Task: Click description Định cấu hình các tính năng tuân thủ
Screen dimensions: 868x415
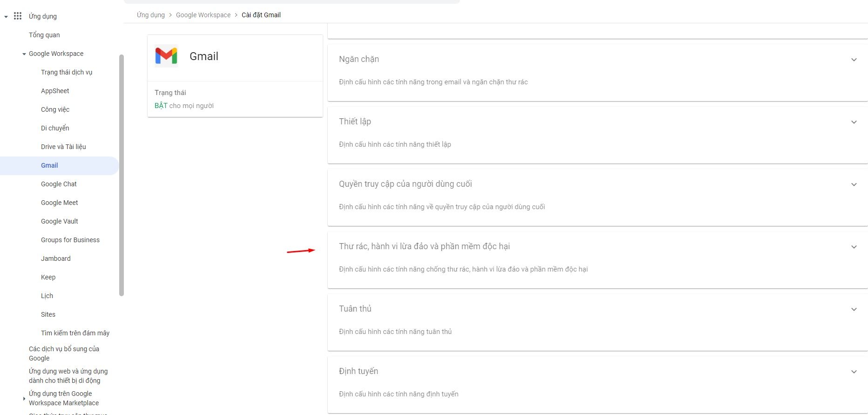Action: click(x=395, y=332)
